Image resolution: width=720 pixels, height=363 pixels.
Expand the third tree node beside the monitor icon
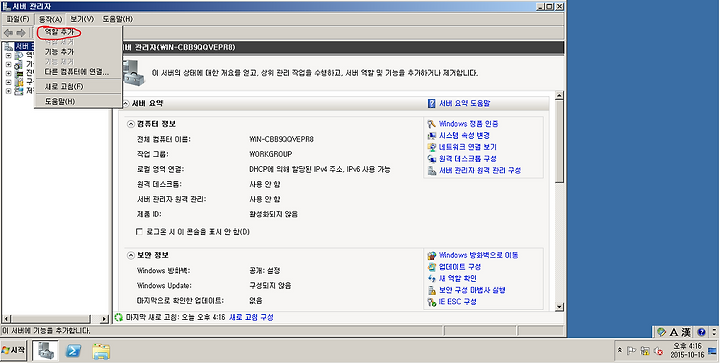pos(8,73)
